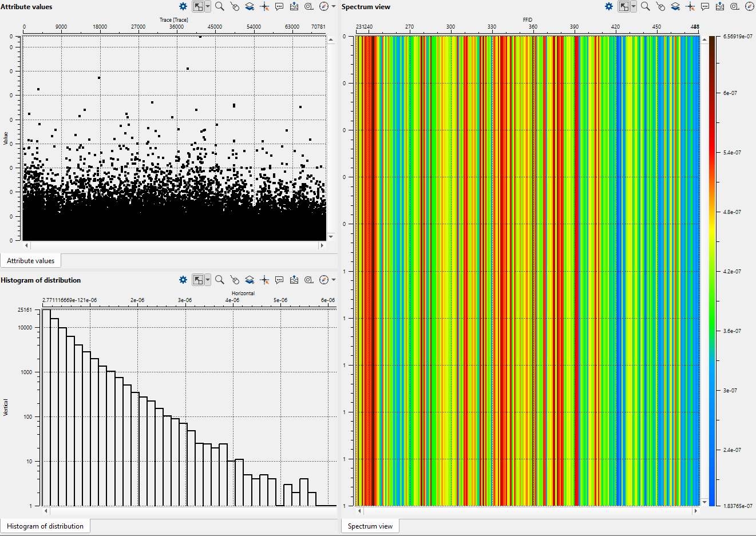Open layers icon in Histogram of distribution toolbar
Screen dimensions: 756x536
pyautogui.click(x=250, y=280)
